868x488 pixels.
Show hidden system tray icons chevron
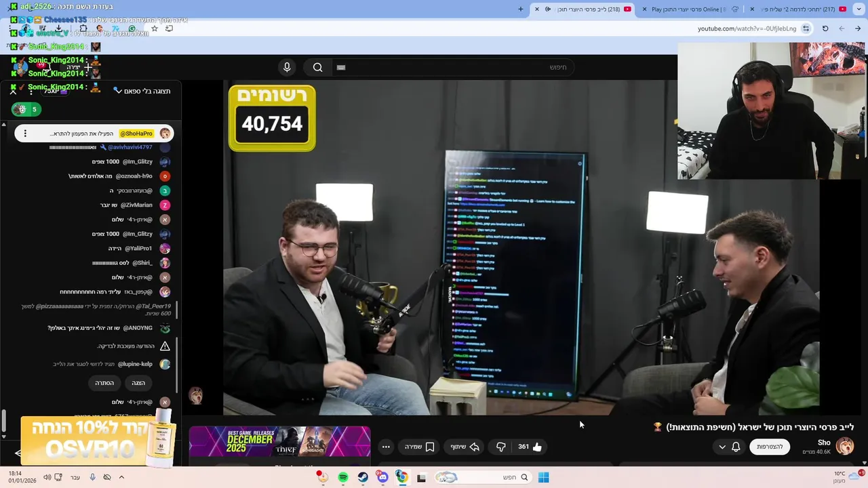(121, 477)
